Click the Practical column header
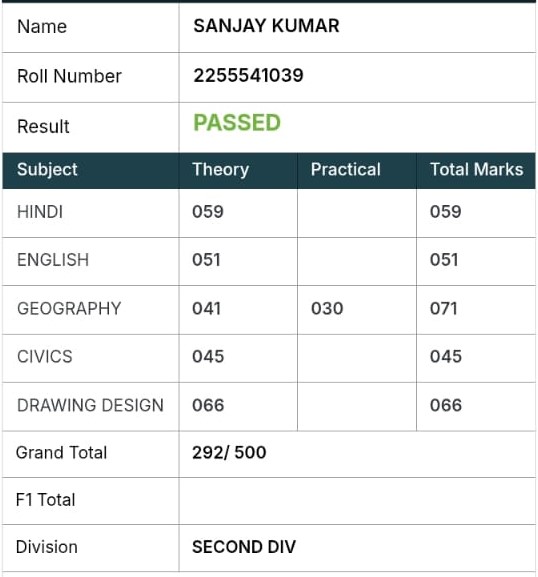This screenshot has height=577, width=538. tap(346, 170)
